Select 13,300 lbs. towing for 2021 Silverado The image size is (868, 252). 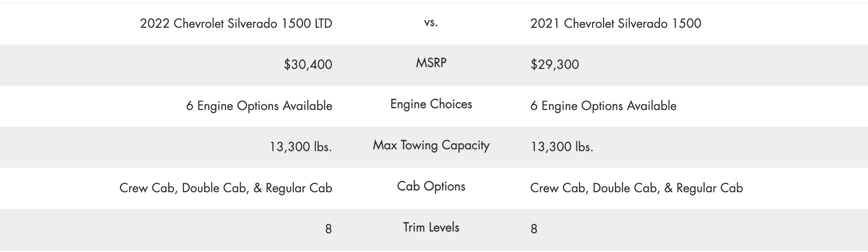click(x=562, y=147)
